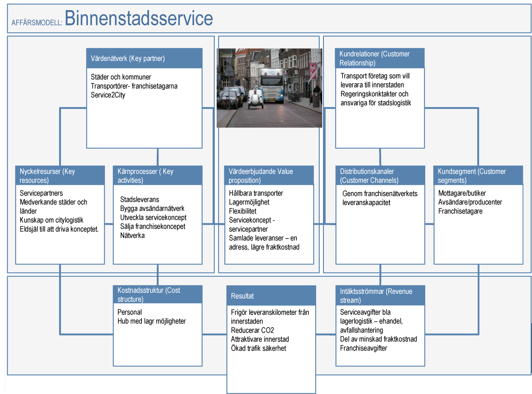Select the avfallshantering line
The width and height of the screenshot is (532, 394).
point(361,330)
